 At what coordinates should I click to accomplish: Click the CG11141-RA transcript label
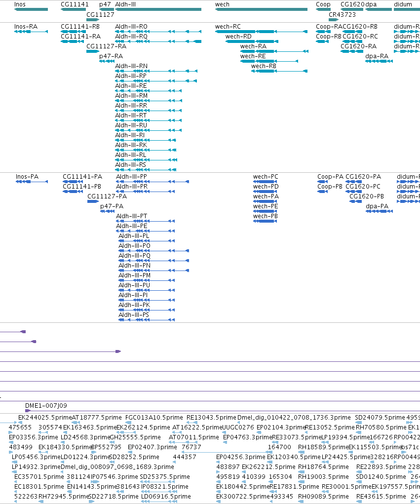click(80, 37)
